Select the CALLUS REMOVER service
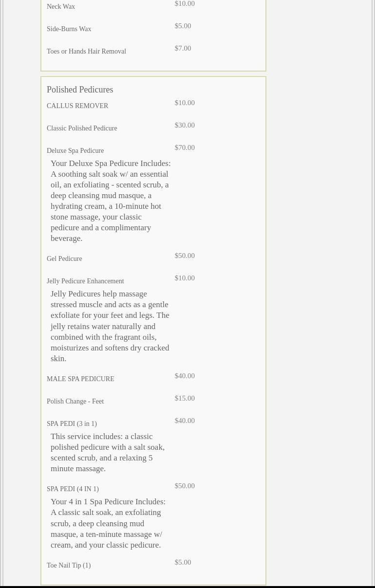Screen dimensions: 375x588 77,106
